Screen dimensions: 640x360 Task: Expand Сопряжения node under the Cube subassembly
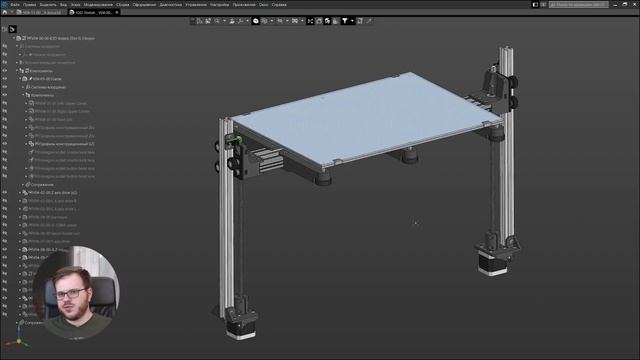pyautogui.click(x=23, y=184)
